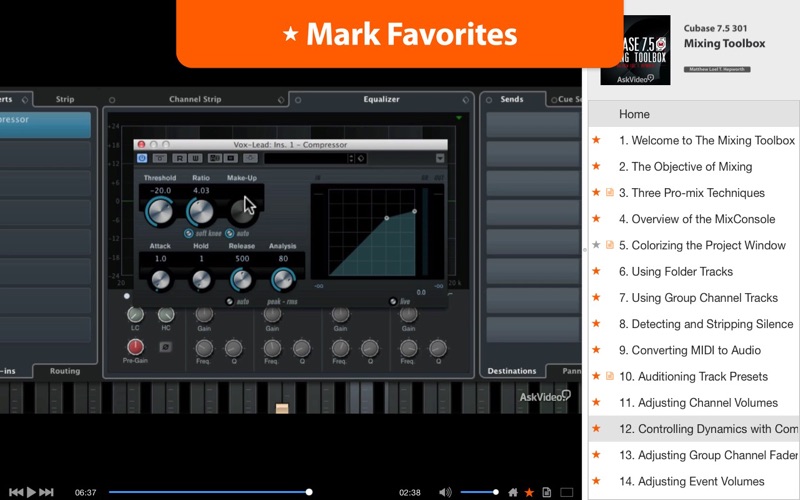Toggle favorite star for lesson 8
The height and width of the screenshot is (500, 800).
point(596,323)
